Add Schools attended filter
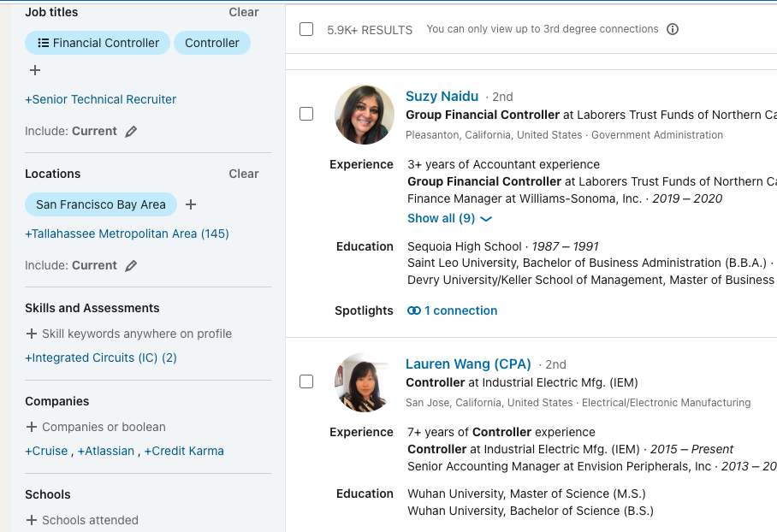Image resolution: width=777 pixels, height=532 pixels. click(82, 520)
